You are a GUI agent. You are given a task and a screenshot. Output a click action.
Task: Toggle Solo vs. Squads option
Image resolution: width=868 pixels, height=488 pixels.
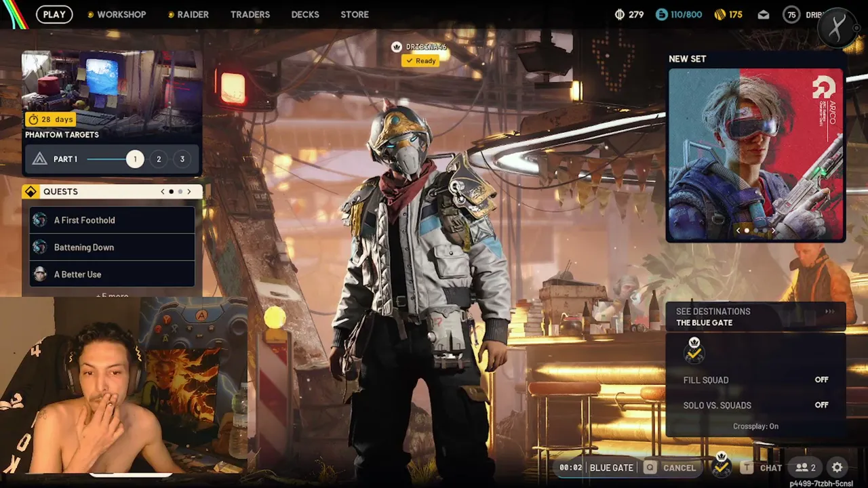pos(755,405)
